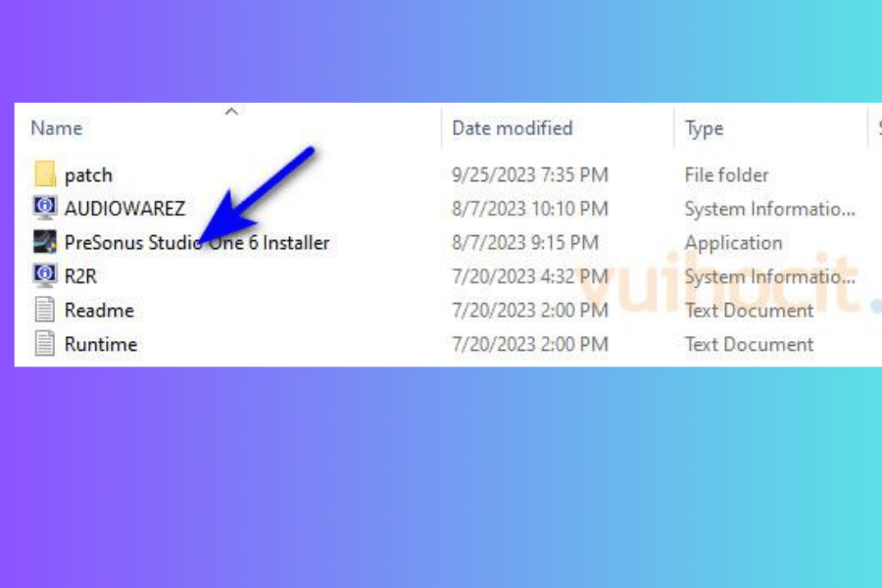Select the Runtime file name
Screen dimensions: 882x588
(x=101, y=344)
